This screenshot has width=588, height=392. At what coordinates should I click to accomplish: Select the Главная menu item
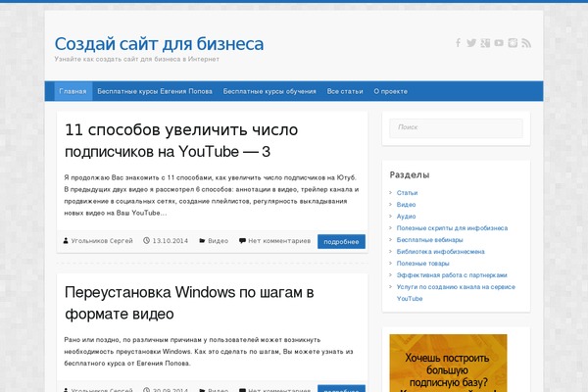[x=73, y=91]
